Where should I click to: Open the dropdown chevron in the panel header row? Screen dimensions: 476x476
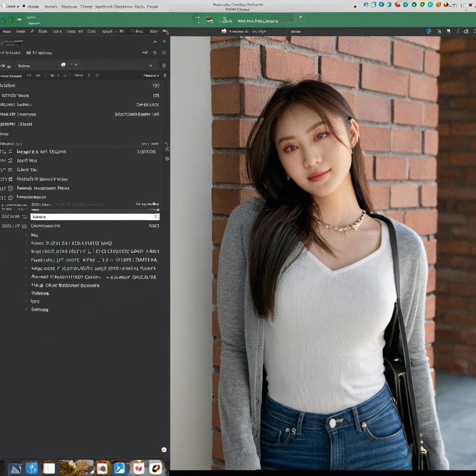click(x=151, y=65)
